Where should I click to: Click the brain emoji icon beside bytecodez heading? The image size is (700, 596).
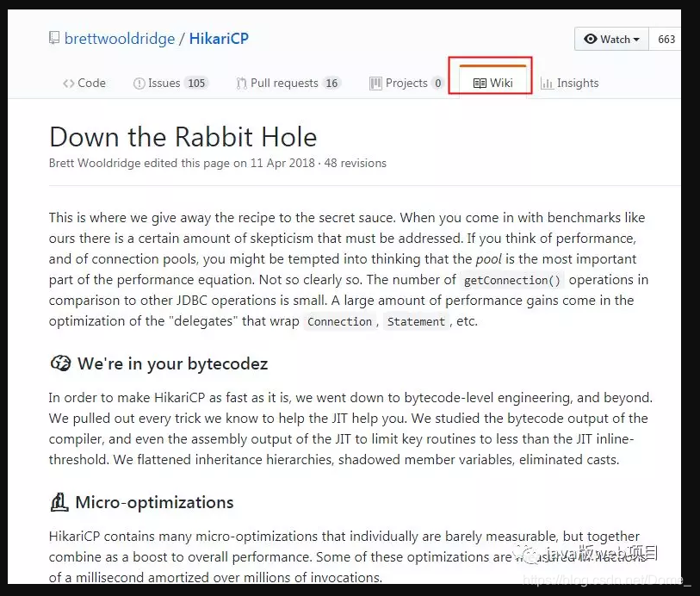60,363
